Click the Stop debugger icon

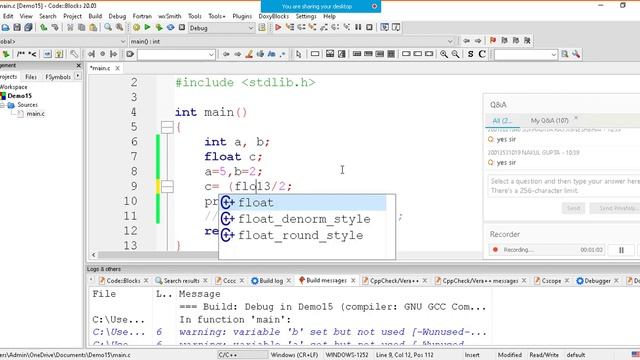point(369,27)
